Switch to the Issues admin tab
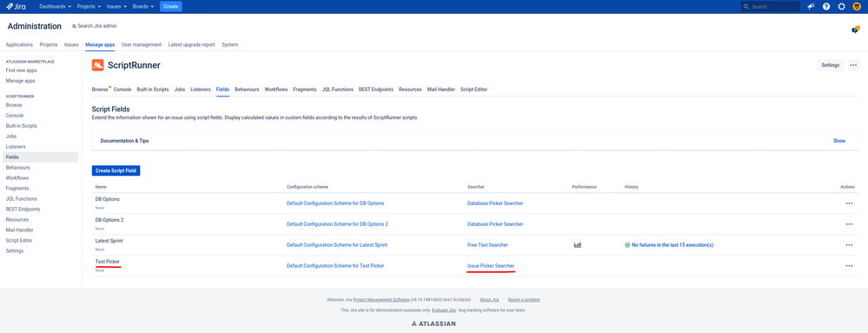Image resolution: width=868 pixels, height=333 pixels. click(x=71, y=45)
